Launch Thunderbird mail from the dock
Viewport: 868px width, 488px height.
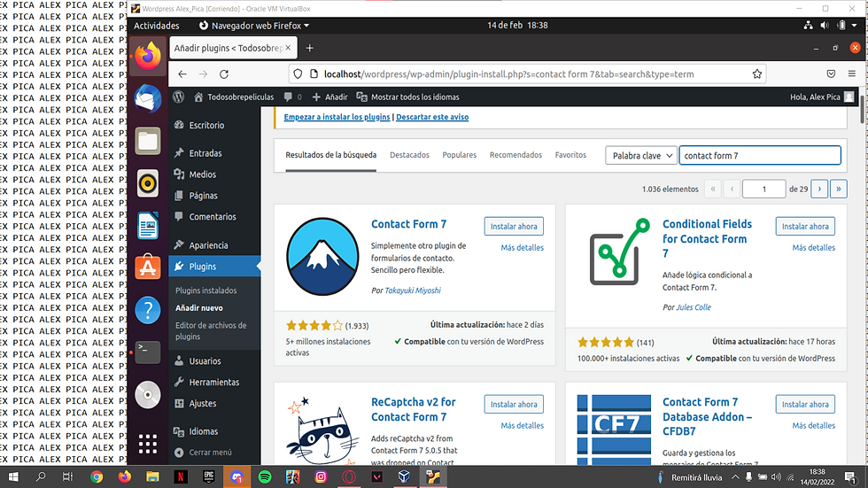[148, 98]
